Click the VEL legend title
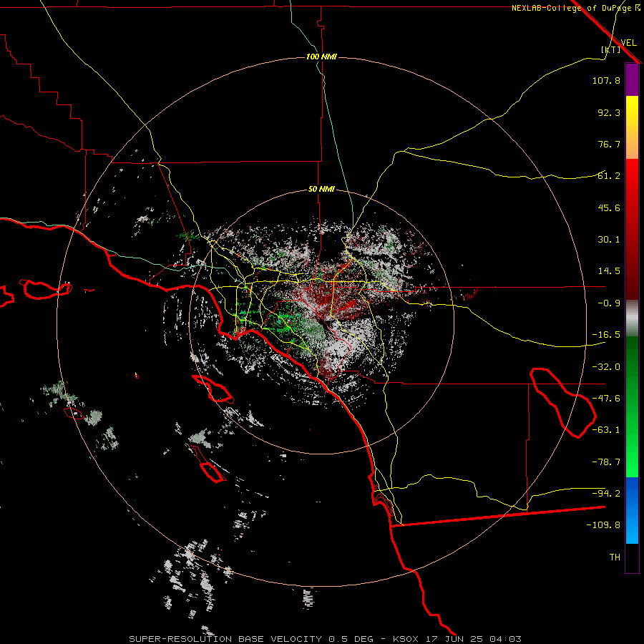This screenshot has width=644, height=644. (628, 42)
